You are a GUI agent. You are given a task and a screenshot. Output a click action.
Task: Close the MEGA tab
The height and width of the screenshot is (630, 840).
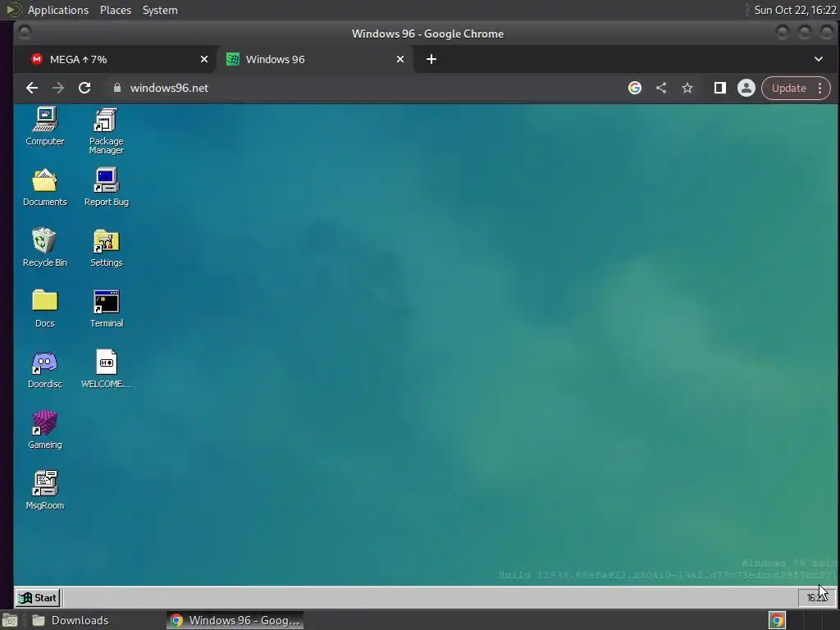click(204, 59)
